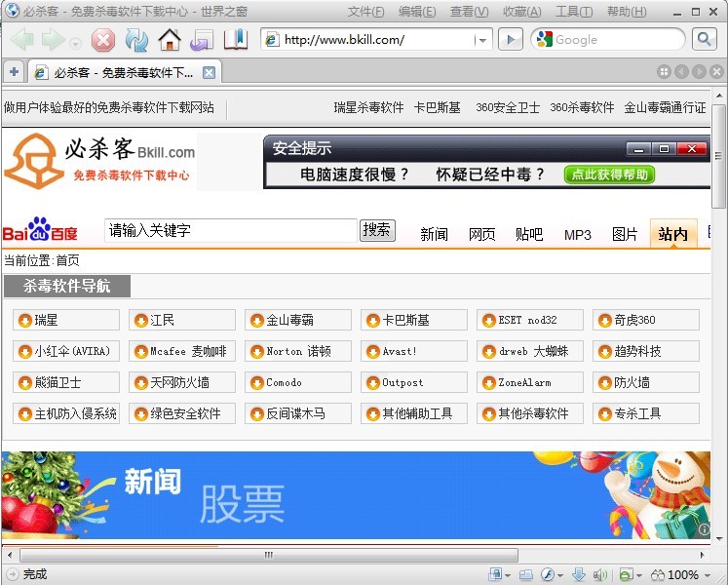Screen dimensions: 728x585
Task: Click the red Stop loading icon
Action: pyautogui.click(x=103, y=40)
